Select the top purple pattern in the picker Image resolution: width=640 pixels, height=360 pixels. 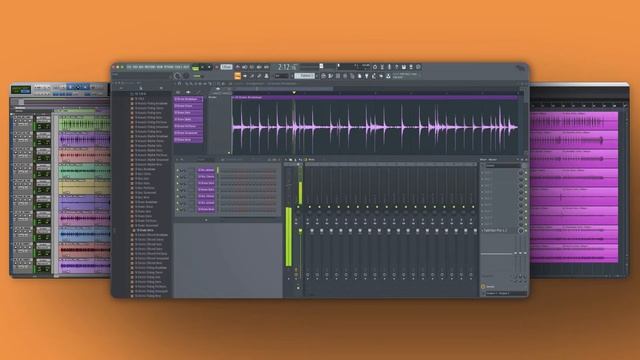pos(188,99)
